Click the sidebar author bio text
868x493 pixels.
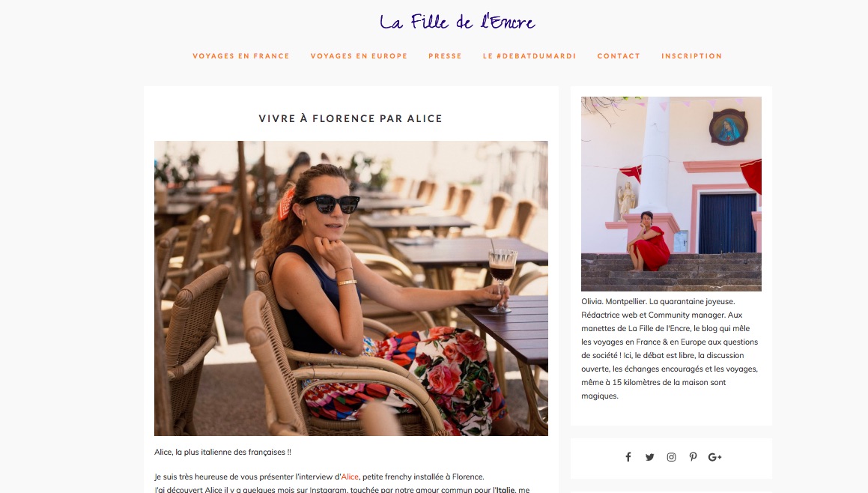670,348
